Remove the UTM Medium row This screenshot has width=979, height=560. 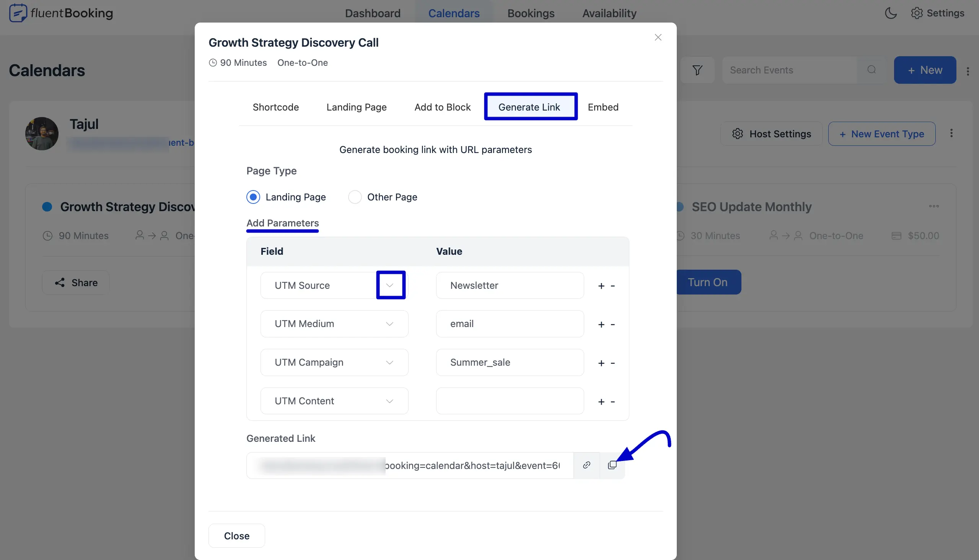(x=613, y=325)
